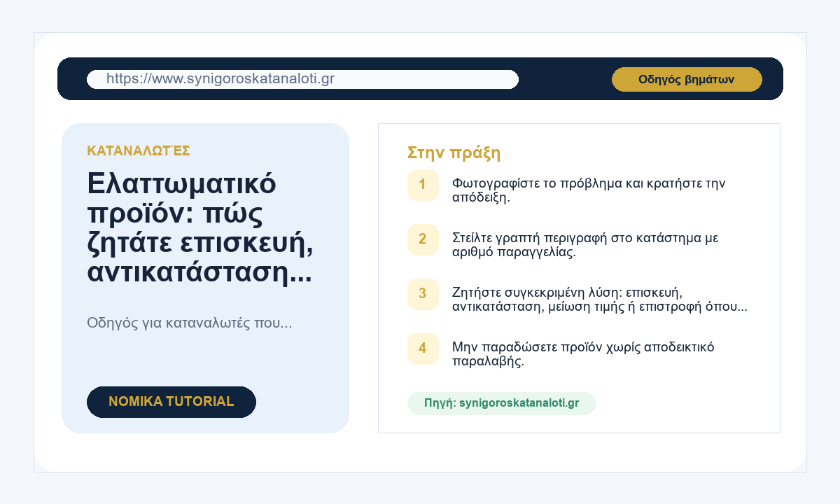Click the Στείλτε γραπτή περιγραφή step text
The image size is (840, 504).
[x=585, y=245]
